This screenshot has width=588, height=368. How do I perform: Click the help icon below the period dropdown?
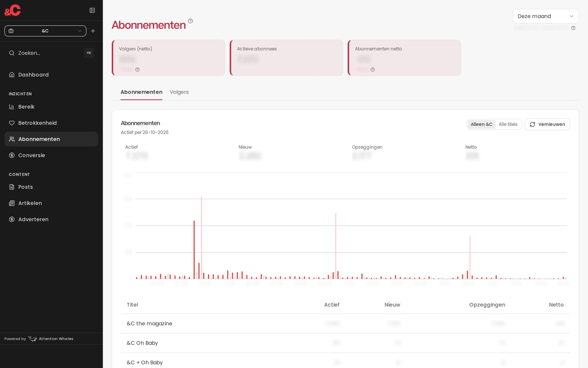[573, 28]
